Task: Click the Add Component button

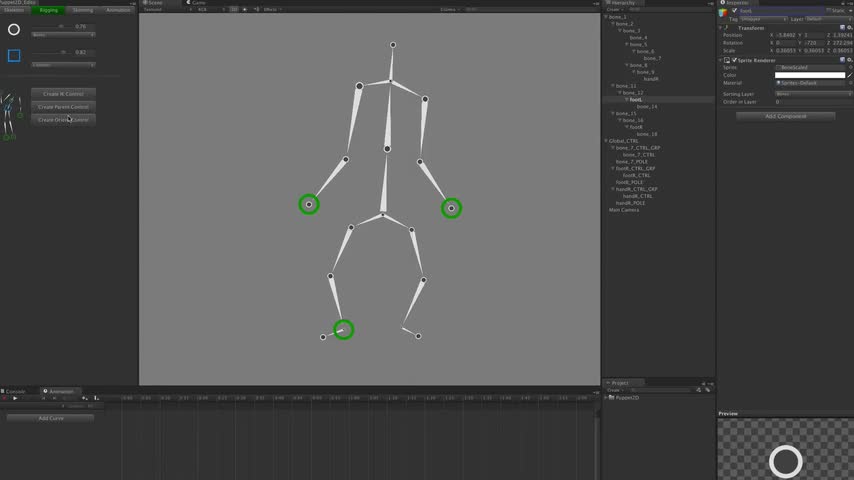Action: (x=785, y=116)
